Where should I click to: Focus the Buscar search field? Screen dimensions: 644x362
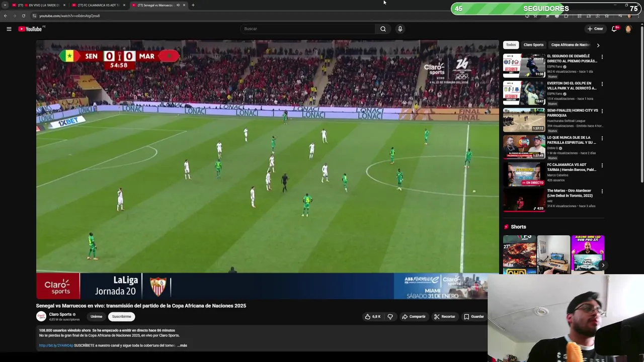(x=307, y=29)
